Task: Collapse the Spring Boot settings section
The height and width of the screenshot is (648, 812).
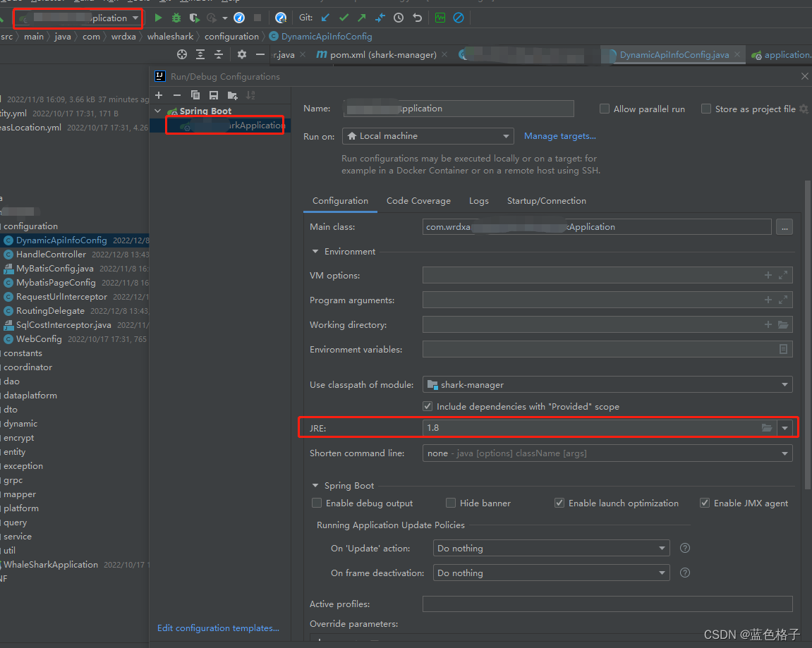Action: tap(315, 486)
